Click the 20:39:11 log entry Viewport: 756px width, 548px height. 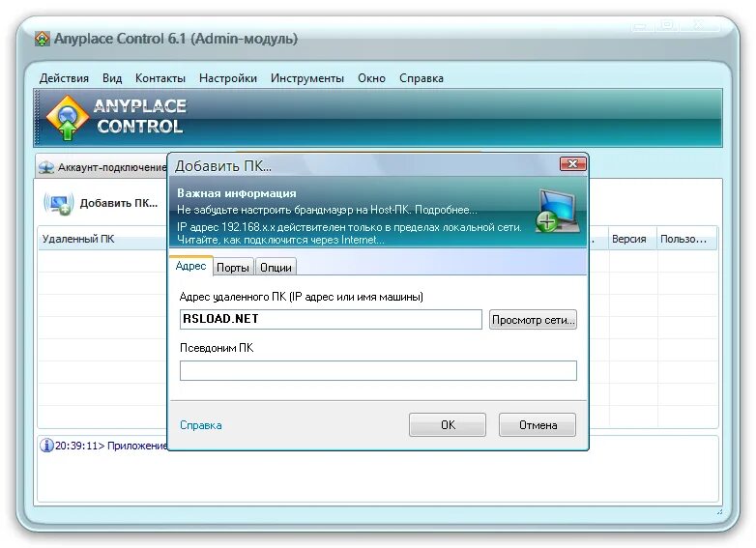pyautogui.click(x=111, y=446)
